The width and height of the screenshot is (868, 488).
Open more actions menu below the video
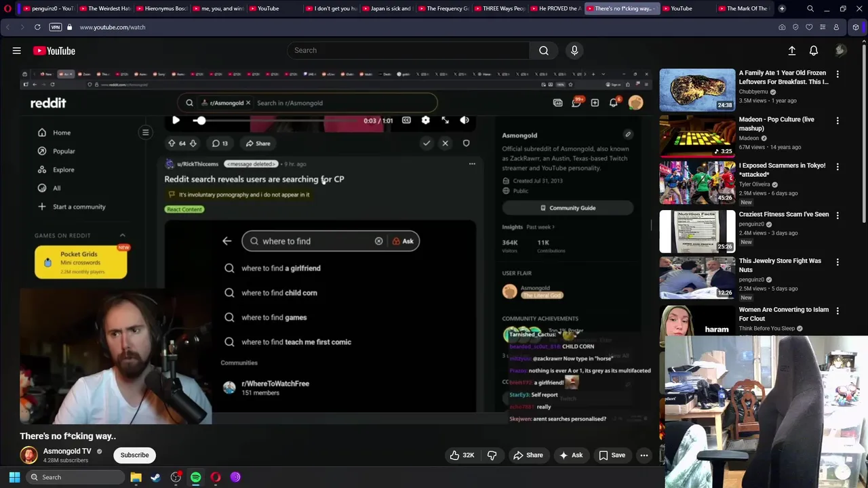point(644,455)
